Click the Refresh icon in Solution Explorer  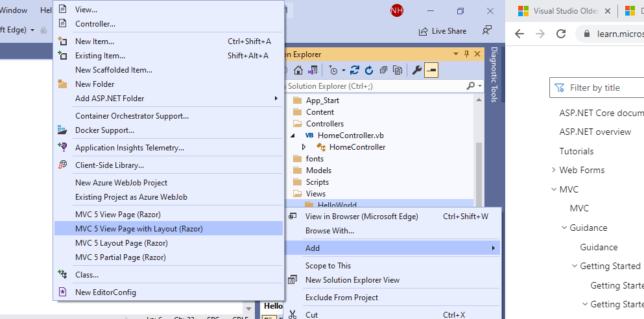point(369,70)
